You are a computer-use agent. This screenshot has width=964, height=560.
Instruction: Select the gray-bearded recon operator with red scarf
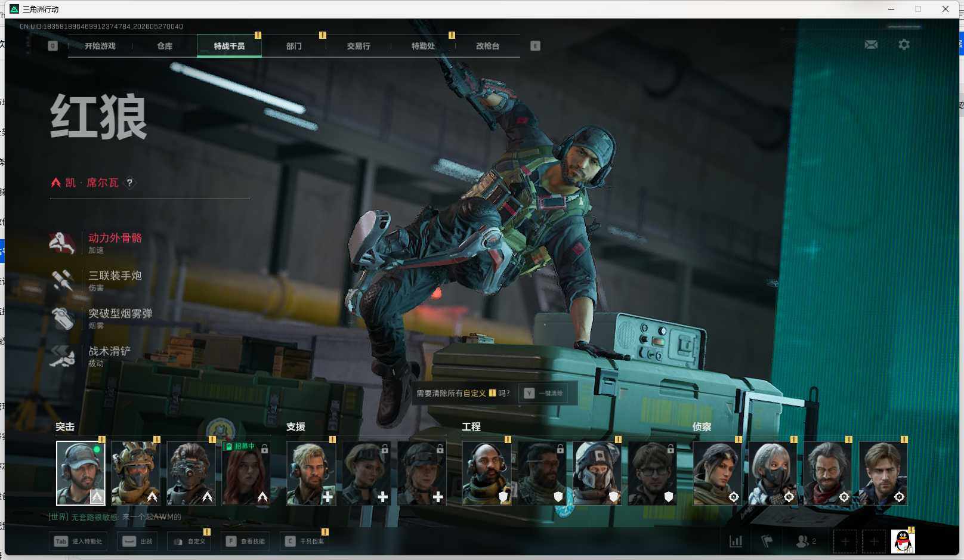click(828, 473)
